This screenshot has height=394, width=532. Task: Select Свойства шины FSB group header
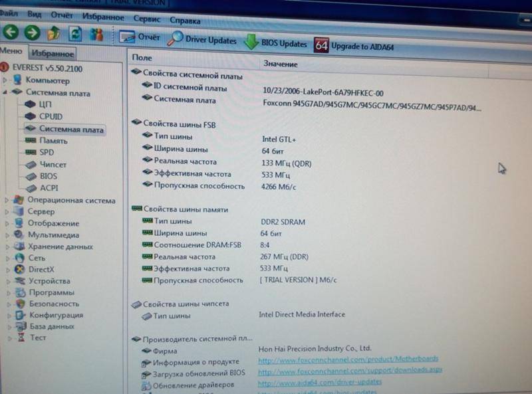pyautogui.click(x=174, y=124)
